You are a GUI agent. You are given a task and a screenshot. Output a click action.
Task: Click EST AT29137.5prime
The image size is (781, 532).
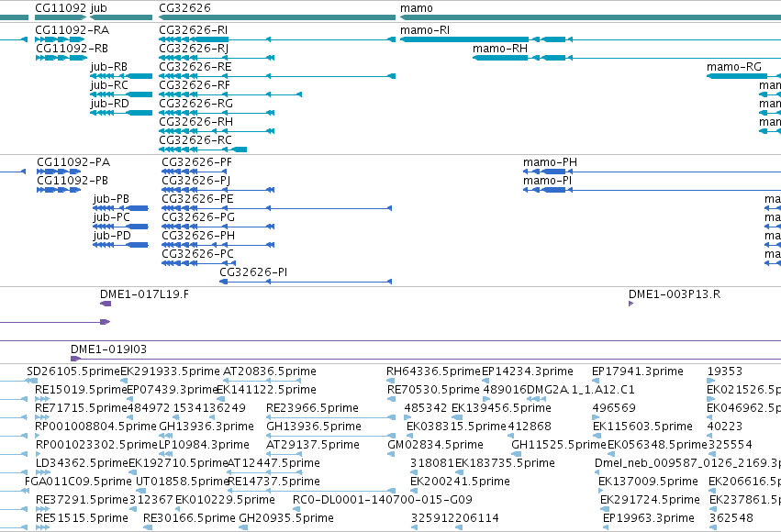313,446
